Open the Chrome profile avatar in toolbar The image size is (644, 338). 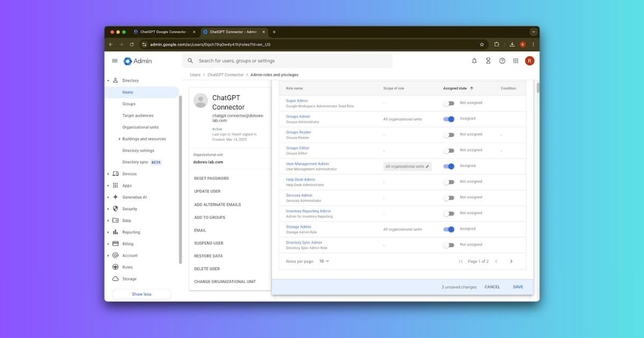pyautogui.click(x=523, y=45)
